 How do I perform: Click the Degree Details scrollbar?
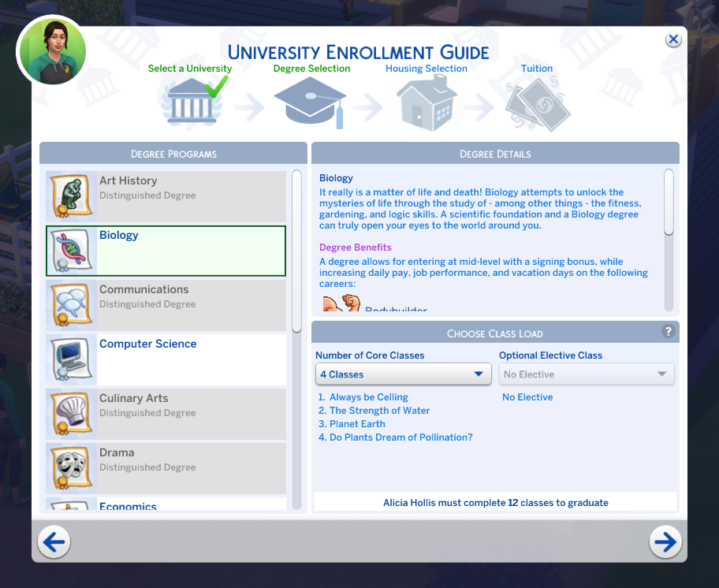[x=669, y=202]
